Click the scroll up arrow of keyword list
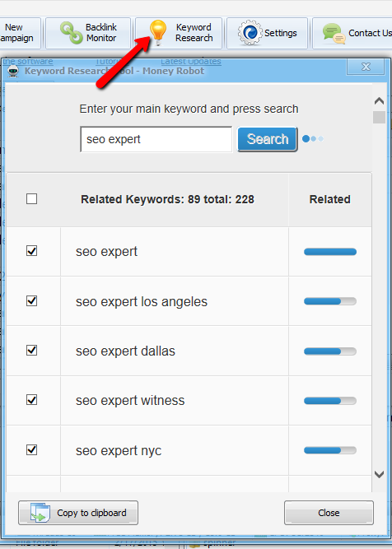The image size is (392, 549). (x=379, y=101)
